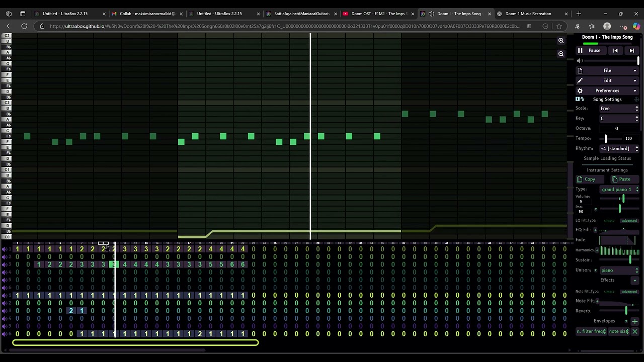Open the Rhythm dropdown
Screen dimensions: 644x362
[619, 149]
